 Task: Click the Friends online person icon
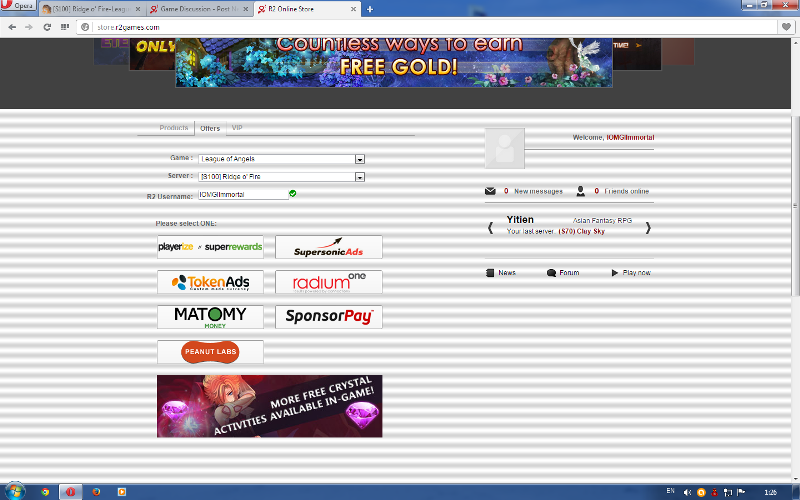580,191
